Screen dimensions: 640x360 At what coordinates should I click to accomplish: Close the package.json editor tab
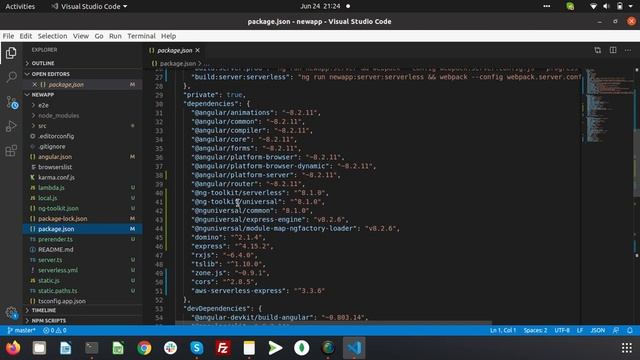(x=198, y=50)
